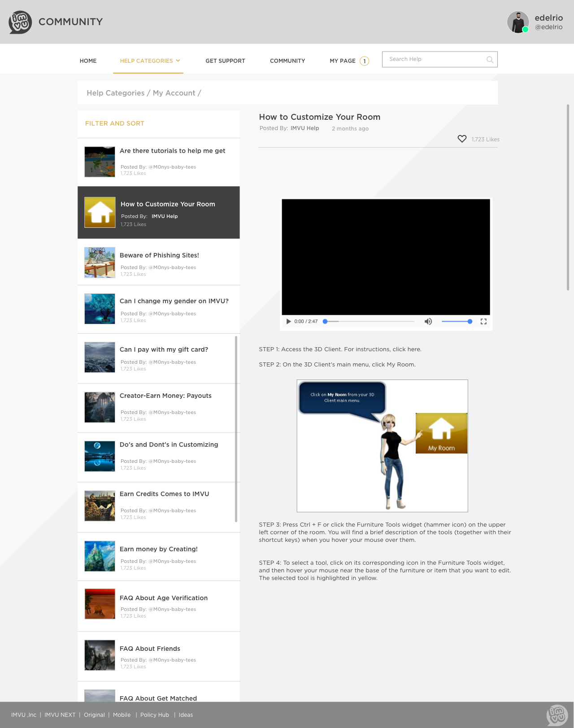Mute the video using the speaker icon
This screenshot has width=574, height=728.
tap(428, 321)
